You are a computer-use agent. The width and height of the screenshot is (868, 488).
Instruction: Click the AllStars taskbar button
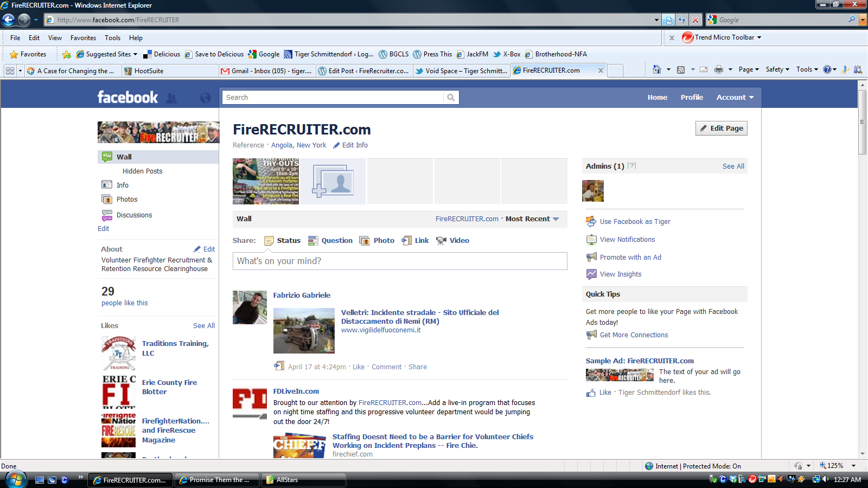click(x=304, y=480)
